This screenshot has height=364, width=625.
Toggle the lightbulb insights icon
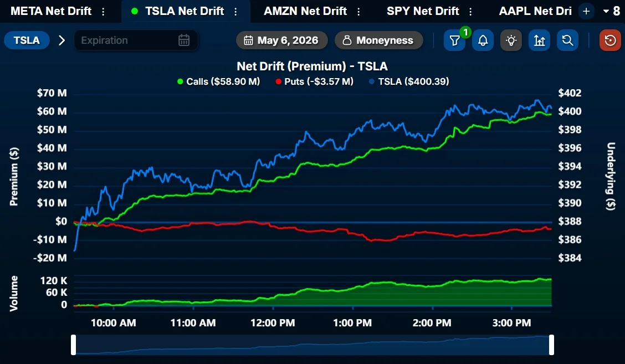511,40
